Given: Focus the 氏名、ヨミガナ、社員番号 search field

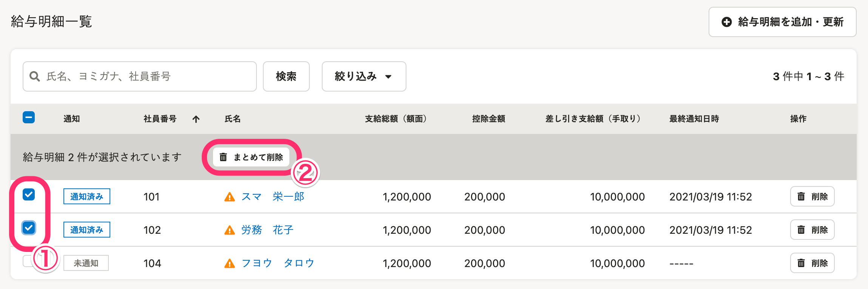Looking at the screenshot, I should pos(140,76).
